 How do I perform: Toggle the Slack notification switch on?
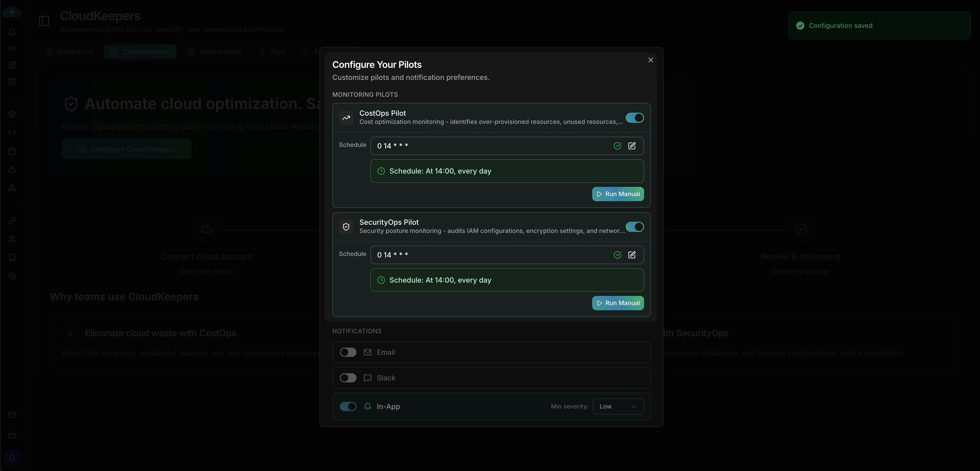pos(347,378)
